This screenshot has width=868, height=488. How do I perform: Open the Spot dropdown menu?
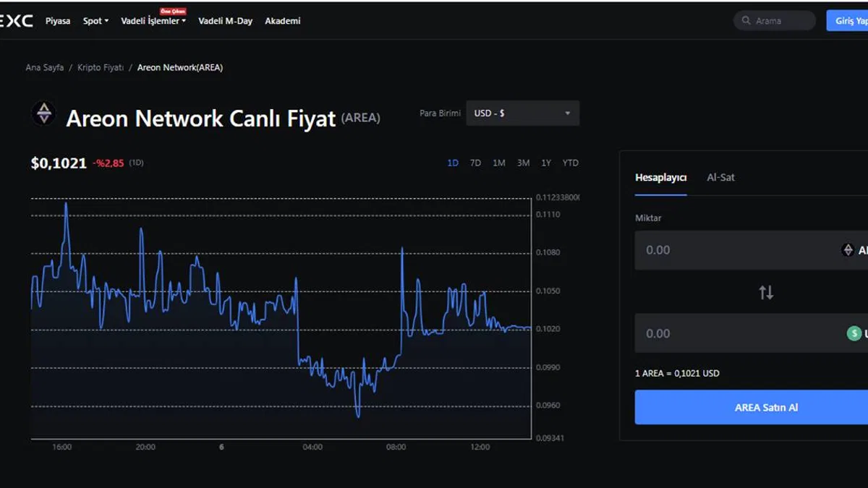(x=95, y=21)
